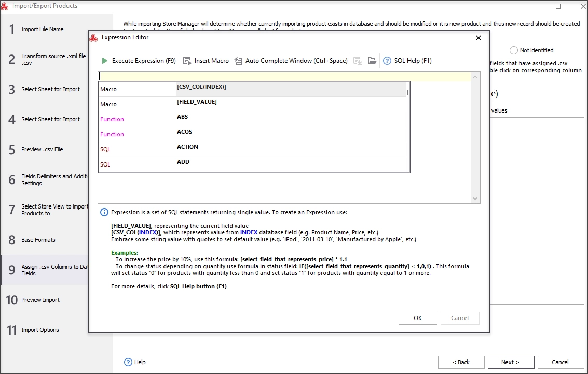Click the Next > wizard button
The width and height of the screenshot is (588, 374).
pyautogui.click(x=511, y=362)
